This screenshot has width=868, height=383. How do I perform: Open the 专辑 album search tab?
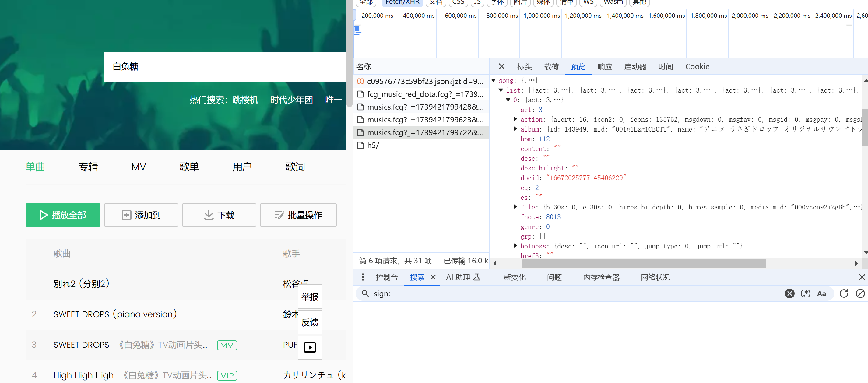(x=88, y=167)
